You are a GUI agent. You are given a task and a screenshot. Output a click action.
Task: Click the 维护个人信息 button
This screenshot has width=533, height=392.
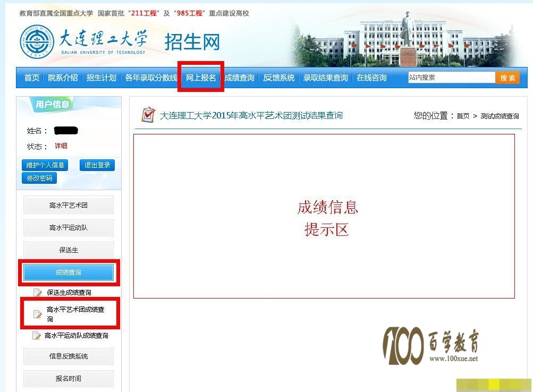pyautogui.click(x=45, y=165)
